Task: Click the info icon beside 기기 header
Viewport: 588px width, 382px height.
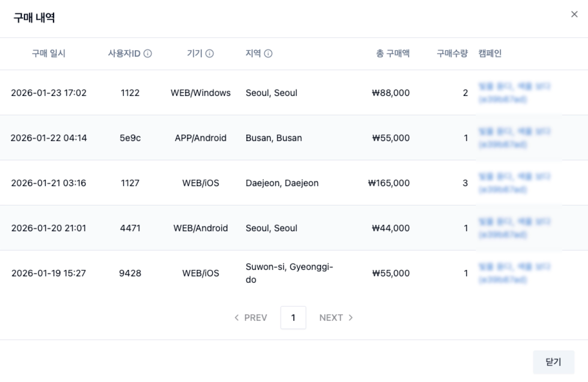Action: point(210,53)
